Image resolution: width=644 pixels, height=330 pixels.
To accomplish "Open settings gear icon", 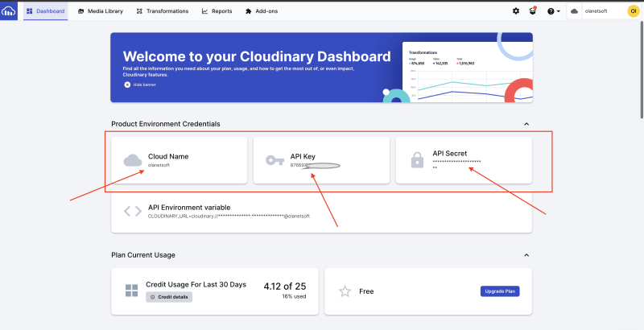I will point(516,11).
